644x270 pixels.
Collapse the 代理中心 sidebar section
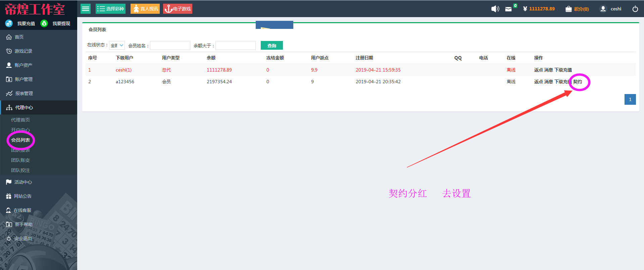[x=24, y=107]
